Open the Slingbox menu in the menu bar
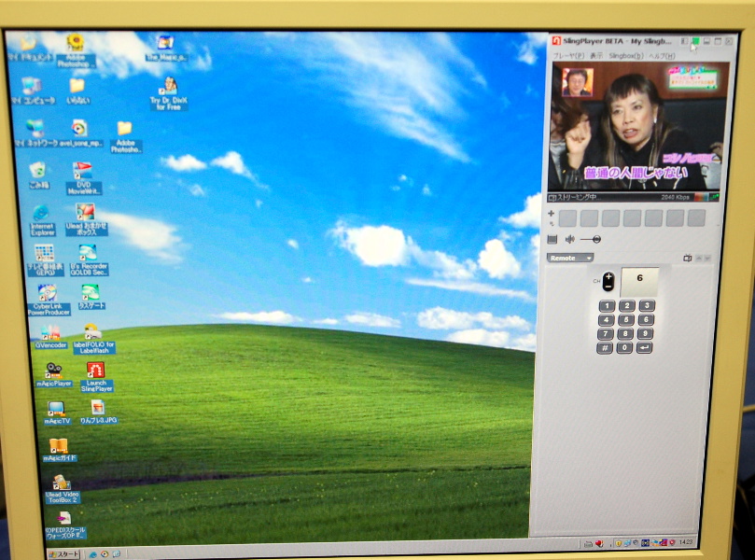The width and height of the screenshot is (755, 560). pos(625,56)
